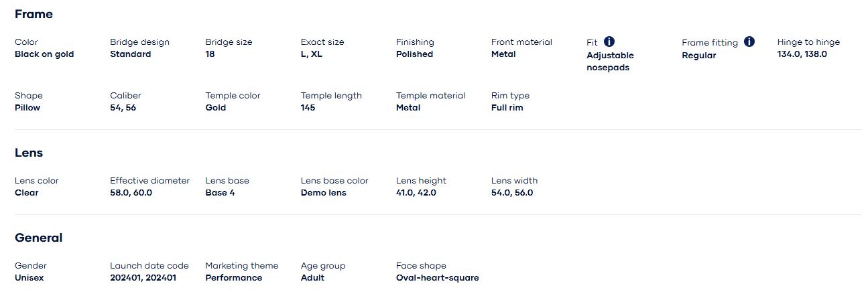Select the Temple length 145 value

pyautogui.click(x=308, y=108)
